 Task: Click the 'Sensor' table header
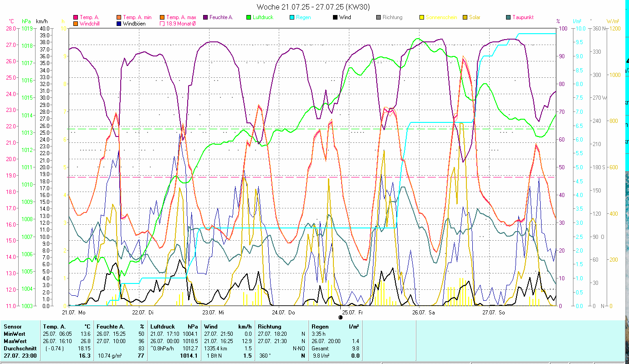point(12,327)
